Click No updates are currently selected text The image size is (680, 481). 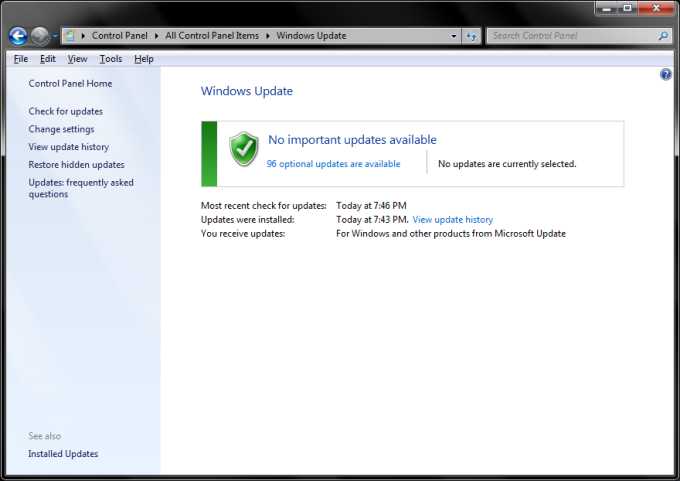click(x=507, y=164)
